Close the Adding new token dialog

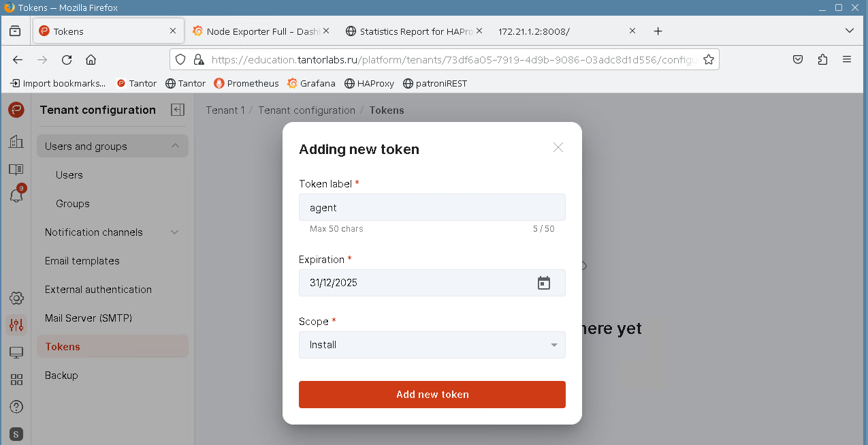(x=558, y=147)
